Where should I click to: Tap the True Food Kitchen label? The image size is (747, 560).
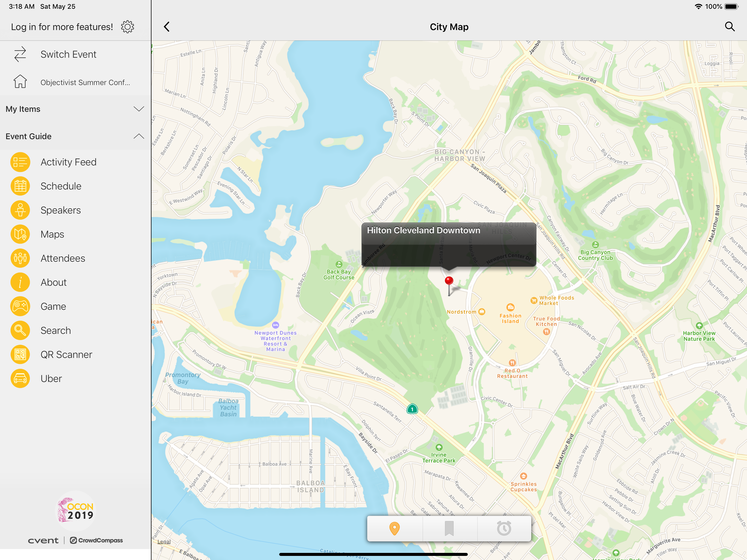(x=546, y=321)
